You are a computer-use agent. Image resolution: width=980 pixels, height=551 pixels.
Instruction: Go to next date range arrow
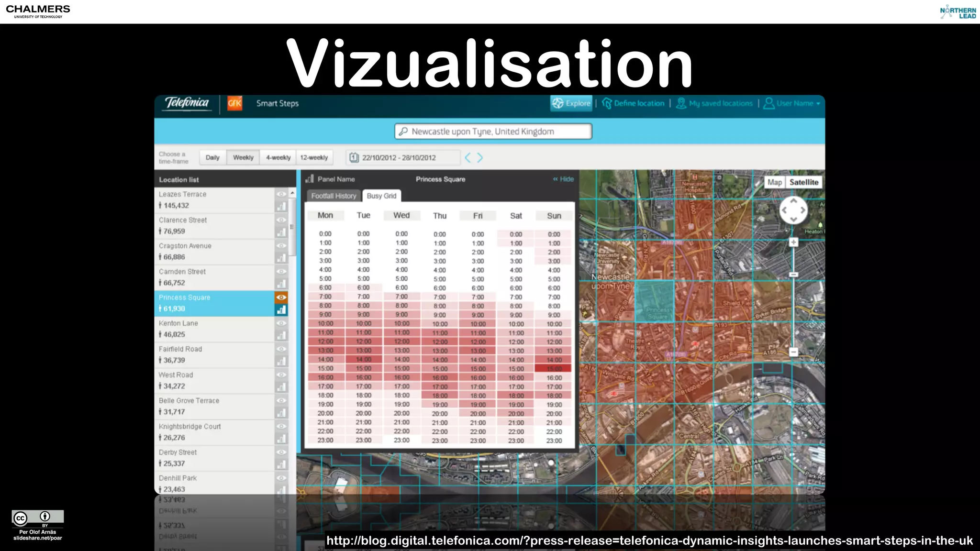(480, 157)
